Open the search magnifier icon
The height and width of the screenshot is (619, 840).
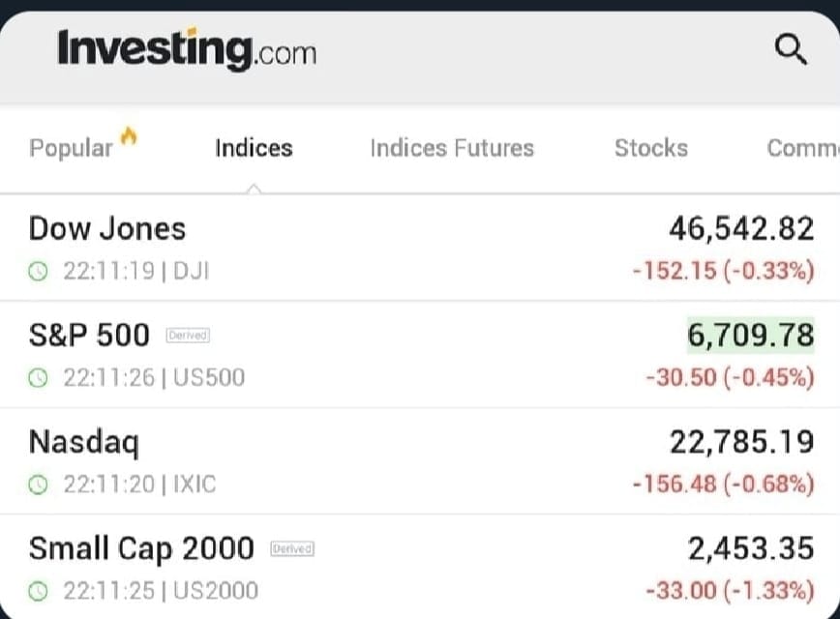[791, 49]
